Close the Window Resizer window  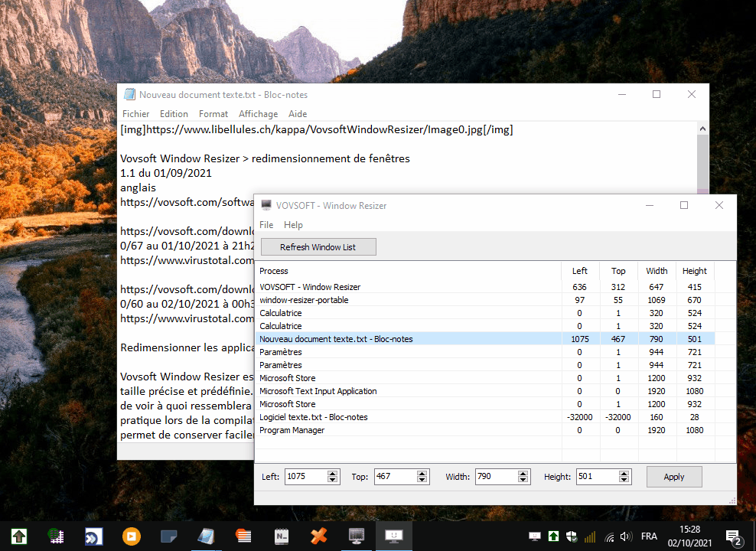point(719,205)
